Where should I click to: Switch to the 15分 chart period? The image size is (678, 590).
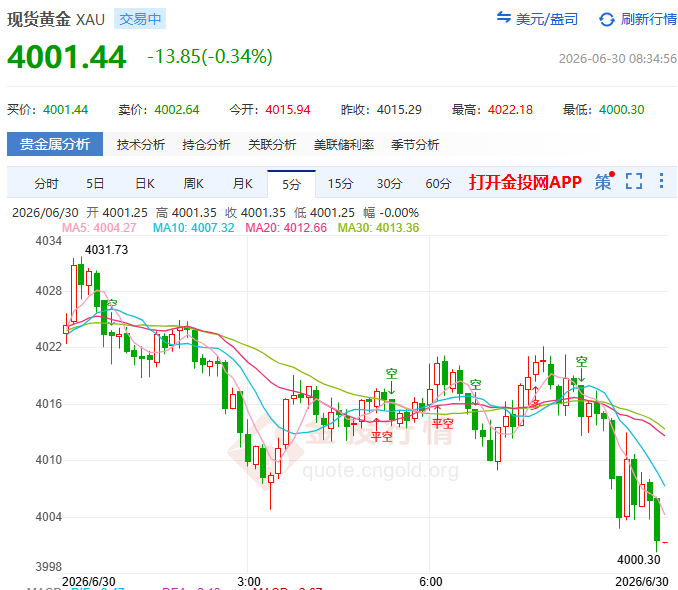pos(340,184)
